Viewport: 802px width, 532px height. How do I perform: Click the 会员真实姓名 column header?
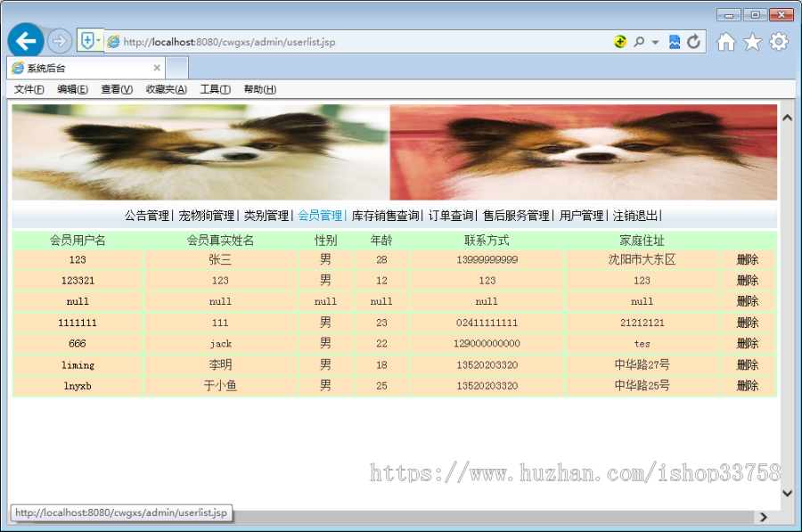220,241
